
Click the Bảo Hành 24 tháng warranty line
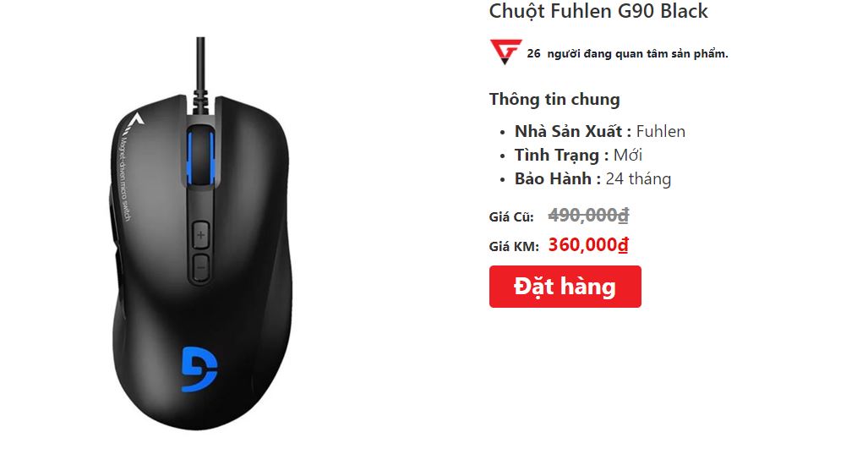point(592,178)
